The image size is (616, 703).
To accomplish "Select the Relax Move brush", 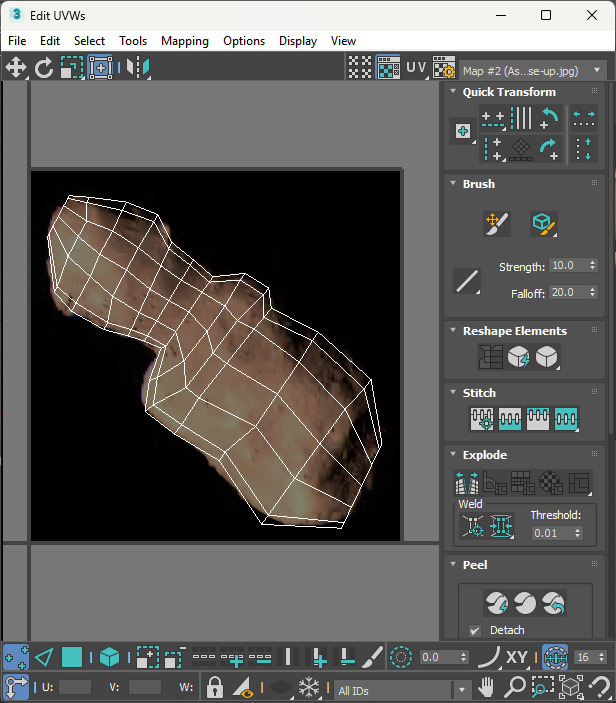I will (x=543, y=223).
